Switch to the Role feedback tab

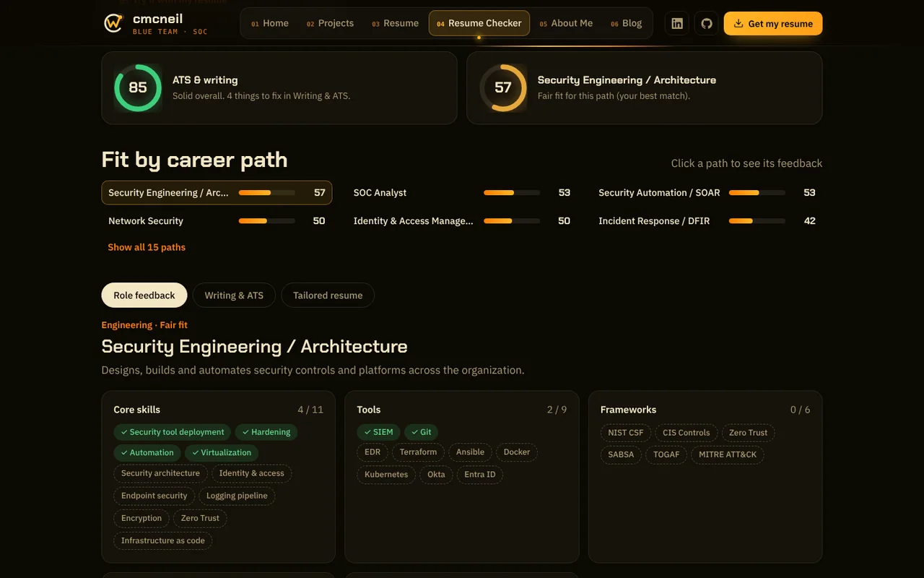tap(144, 295)
